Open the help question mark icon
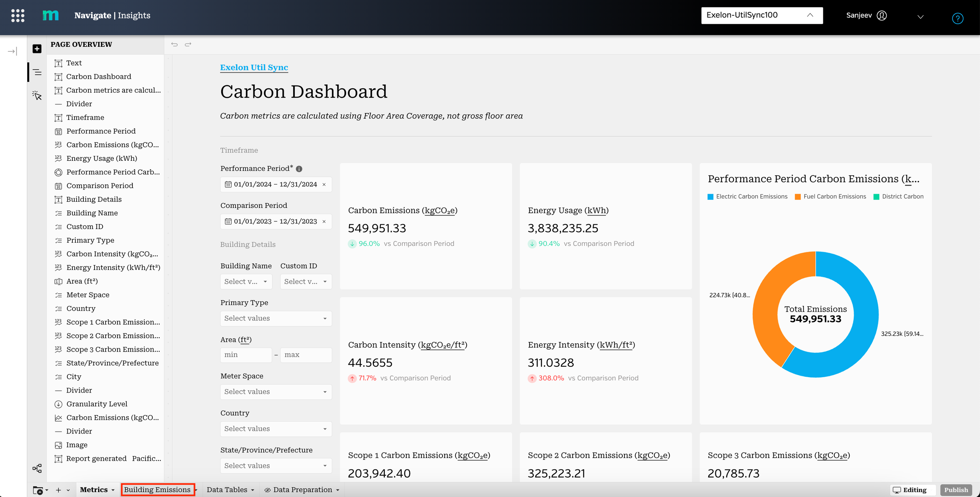980x497 pixels. pyautogui.click(x=957, y=18)
